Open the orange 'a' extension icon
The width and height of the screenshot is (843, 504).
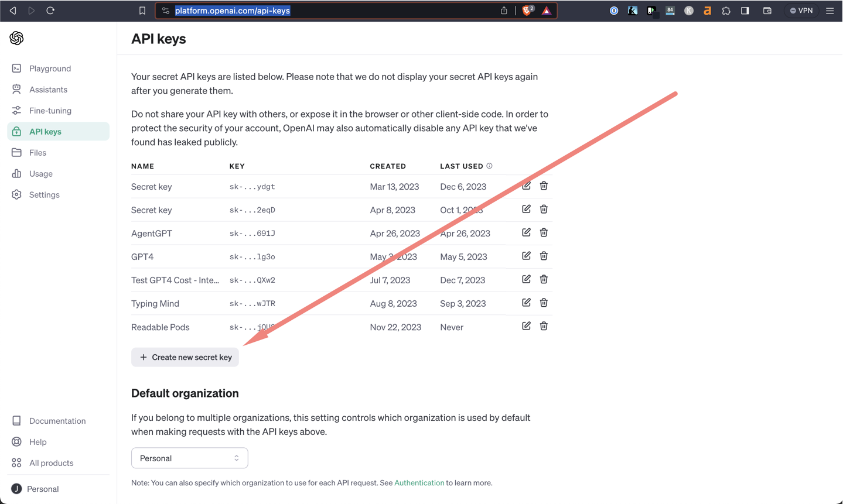pyautogui.click(x=707, y=11)
